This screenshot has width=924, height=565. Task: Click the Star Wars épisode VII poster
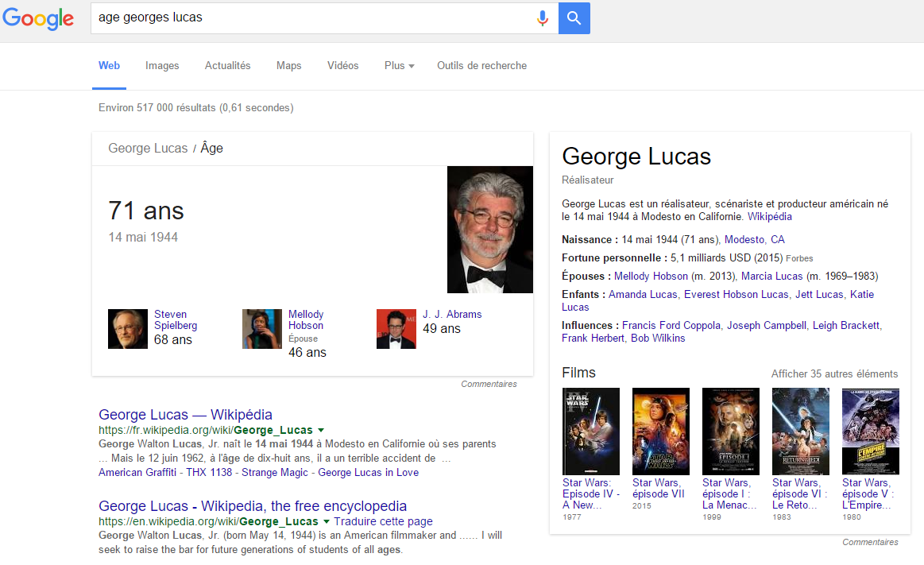click(660, 431)
